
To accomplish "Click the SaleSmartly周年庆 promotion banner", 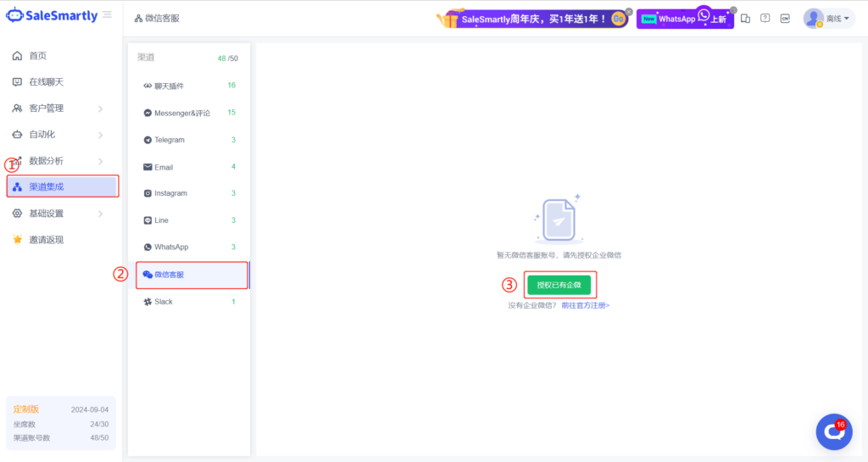I will (532, 19).
